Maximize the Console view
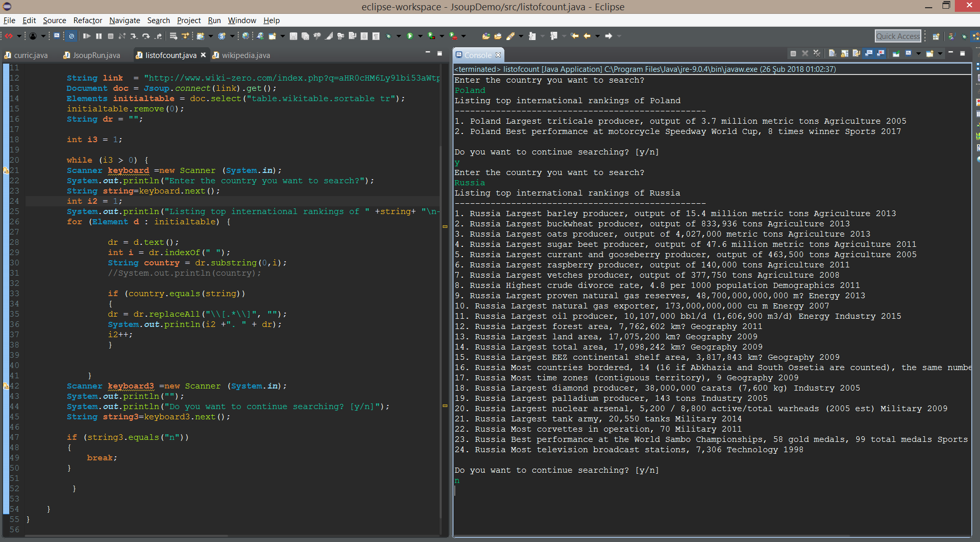The width and height of the screenshot is (980, 542). 963,53
